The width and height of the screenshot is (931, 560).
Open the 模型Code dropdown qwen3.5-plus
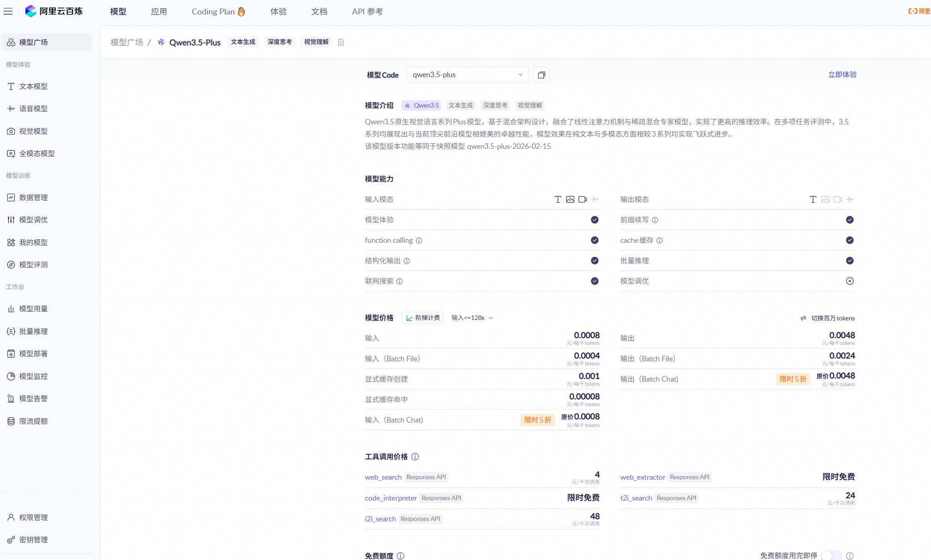point(468,75)
